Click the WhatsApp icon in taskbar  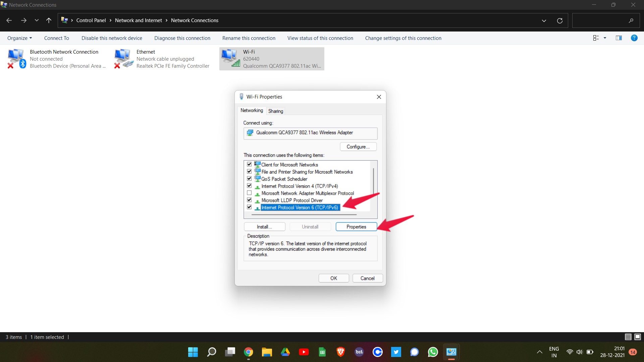tap(433, 352)
